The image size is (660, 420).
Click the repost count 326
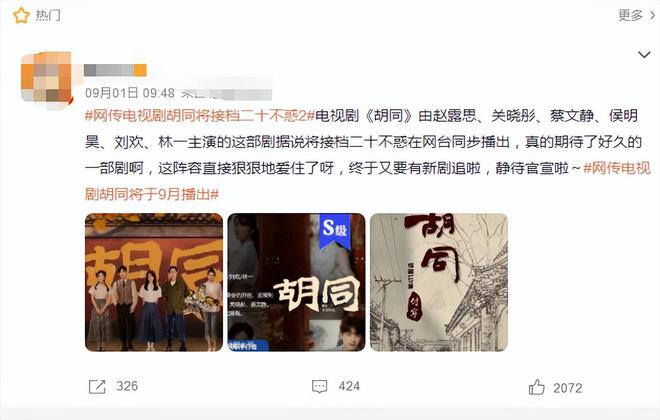point(127,386)
